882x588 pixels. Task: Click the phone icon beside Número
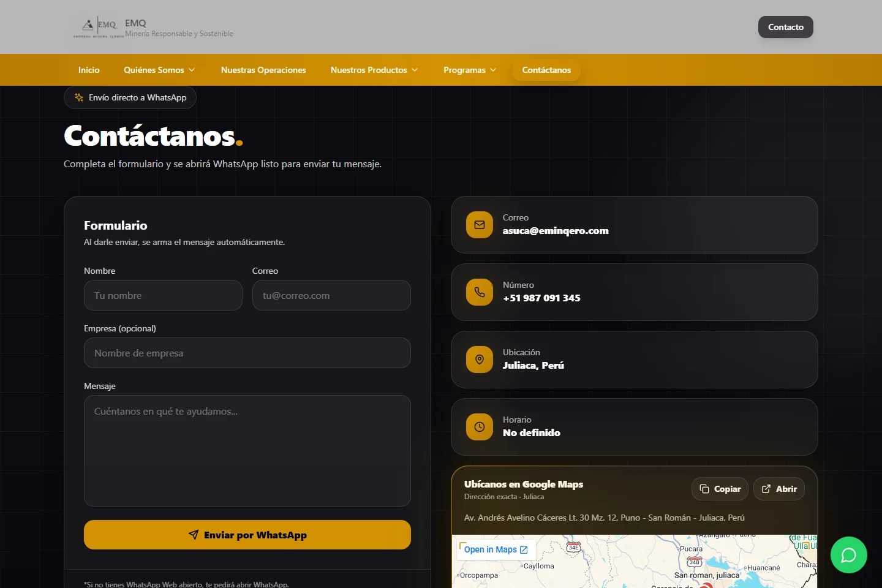pyautogui.click(x=480, y=292)
